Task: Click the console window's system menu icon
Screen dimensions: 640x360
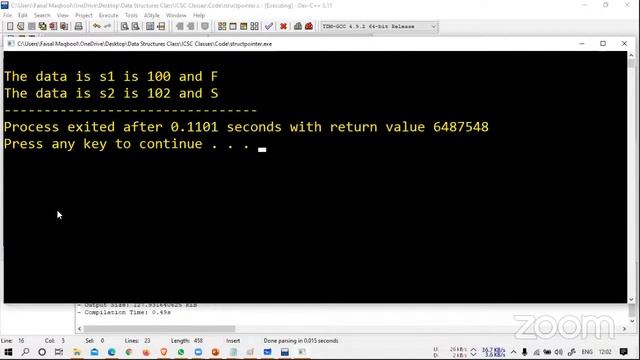Action: [x=11, y=44]
